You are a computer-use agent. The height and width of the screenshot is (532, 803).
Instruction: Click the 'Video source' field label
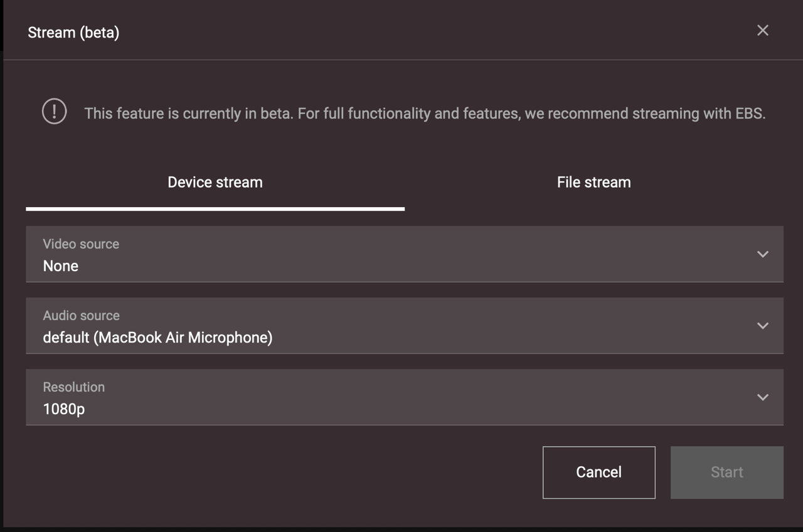point(81,244)
